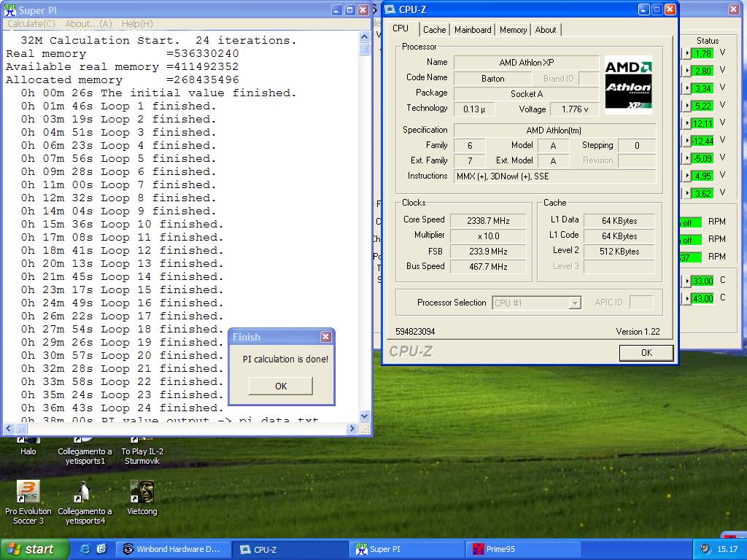Click the 'MMX (+), 3DNow! (+), SSE' Instructions field
Image resolution: width=747 pixels, height=560 pixels.
(555, 176)
